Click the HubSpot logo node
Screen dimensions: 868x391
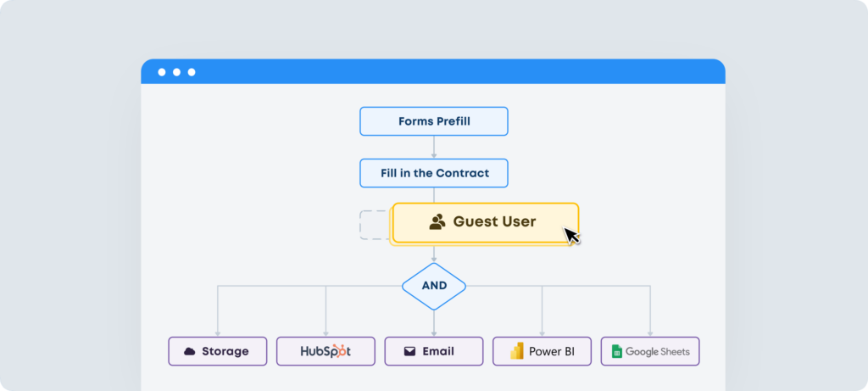point(325,351)
